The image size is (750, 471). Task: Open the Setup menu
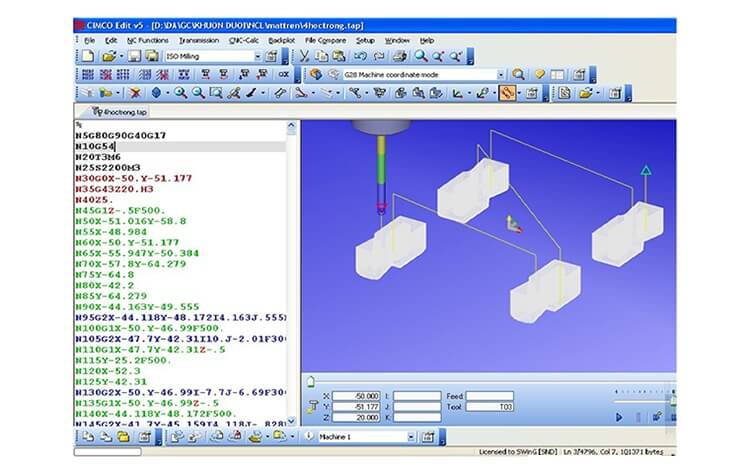tap(365, 41)
